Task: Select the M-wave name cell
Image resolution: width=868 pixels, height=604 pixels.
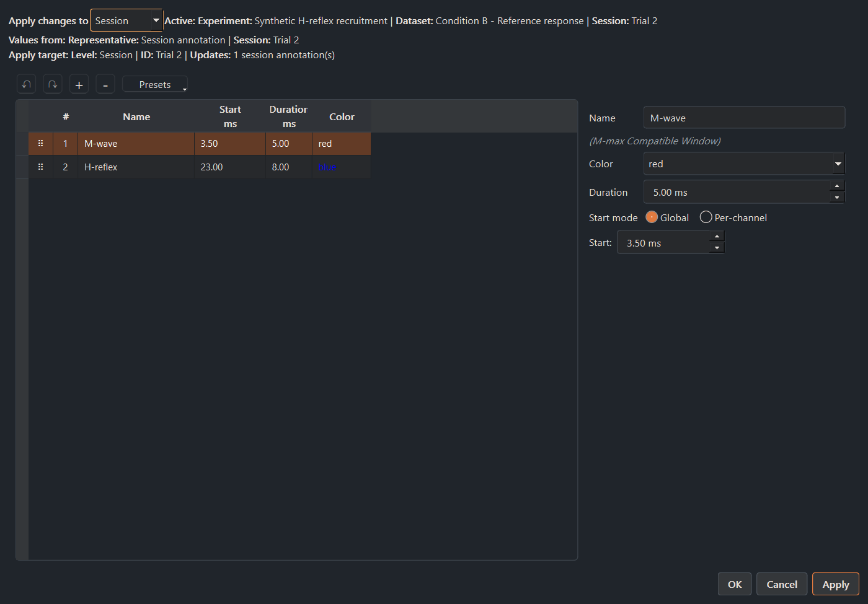Action: (136, 144)
